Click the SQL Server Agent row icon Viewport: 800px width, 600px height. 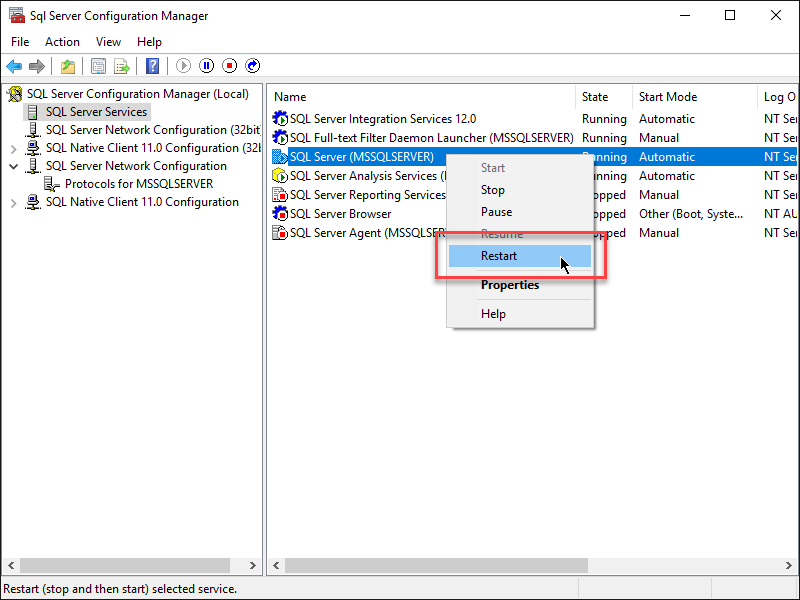coord(280,233)
